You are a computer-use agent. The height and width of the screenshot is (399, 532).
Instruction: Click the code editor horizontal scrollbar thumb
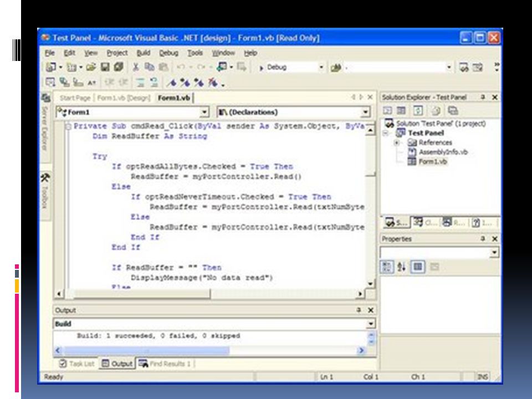pos(142,294)
